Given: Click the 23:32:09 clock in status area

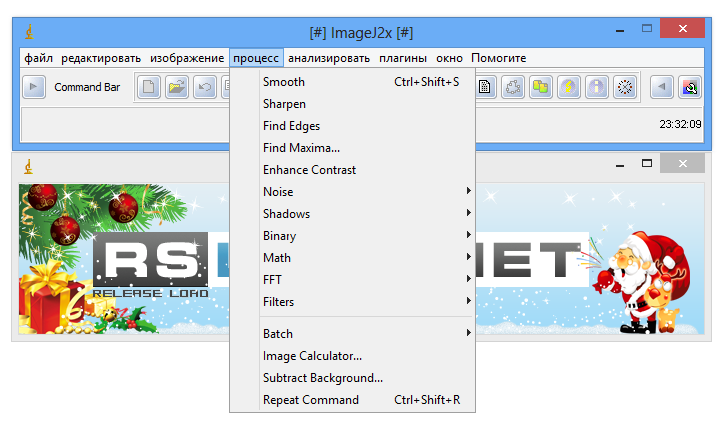Looking at the screenshot, I should point(680,124).
